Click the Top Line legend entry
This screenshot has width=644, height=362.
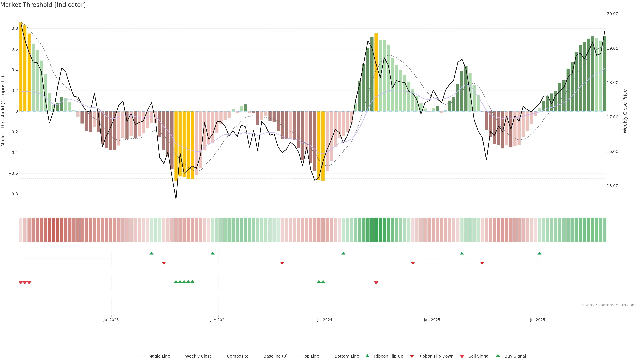tap(311, 356)
